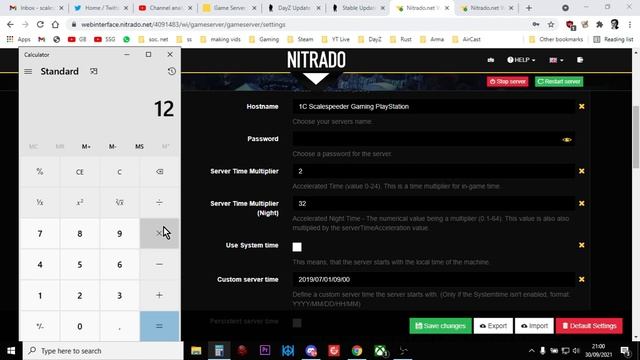Click the percent key in Calculator
Viewport: 640px width, 360px height.
40,172
